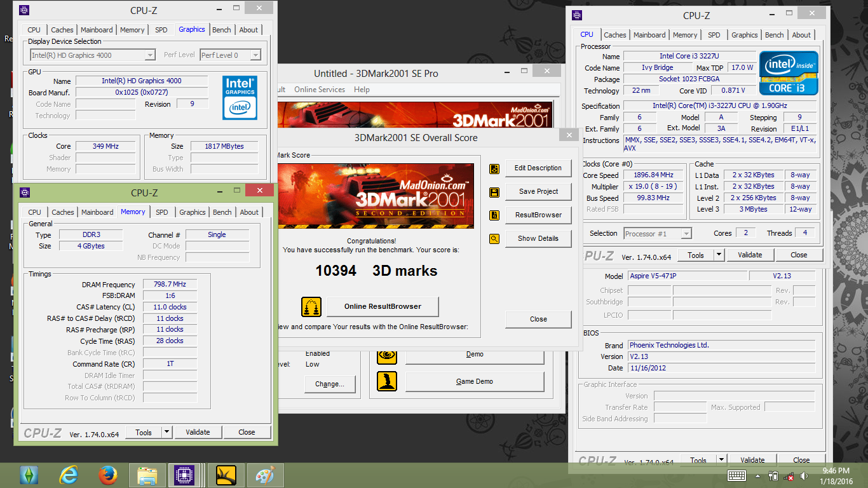This screenshot has height=488, width=868.
Task: Switch to 3DMark2001 via taskbar icon
Action: [x=226, y=475]
